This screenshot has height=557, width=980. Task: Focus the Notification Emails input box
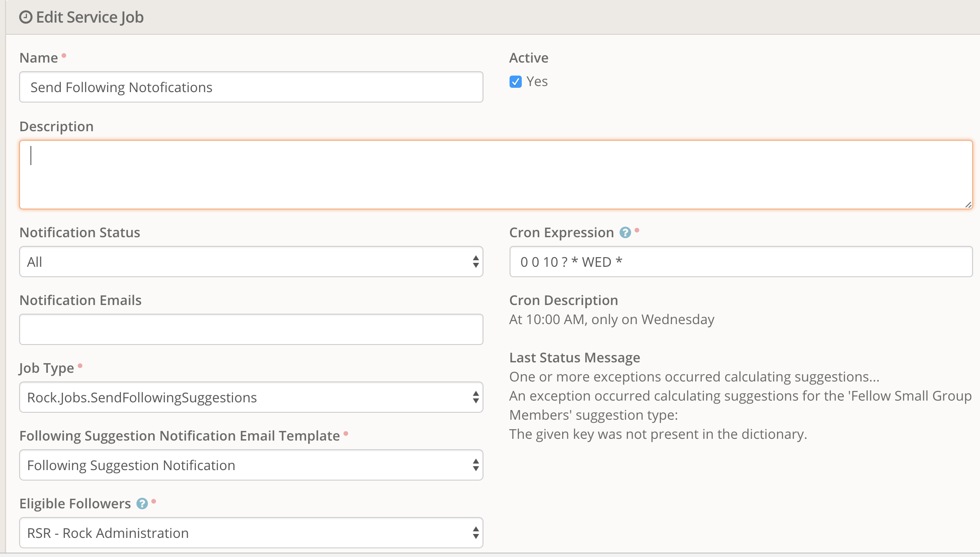click(251, 330)
